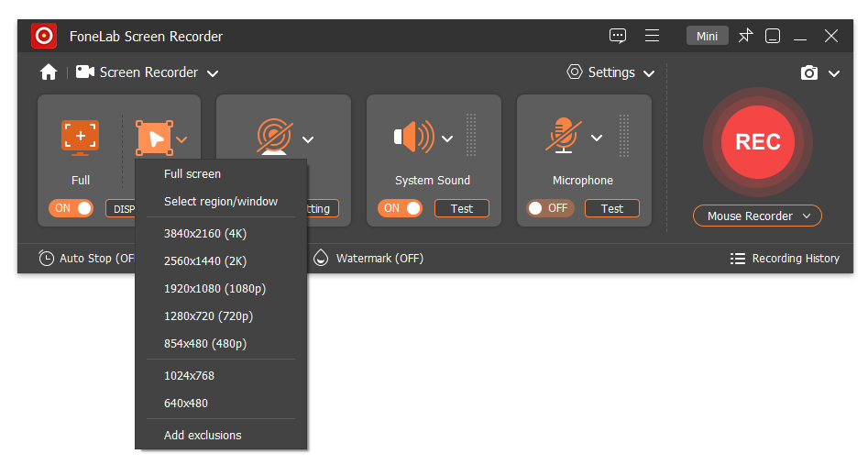
Task: Click the Settings text label
Action: pyautogui.click(x=611, y=72)
